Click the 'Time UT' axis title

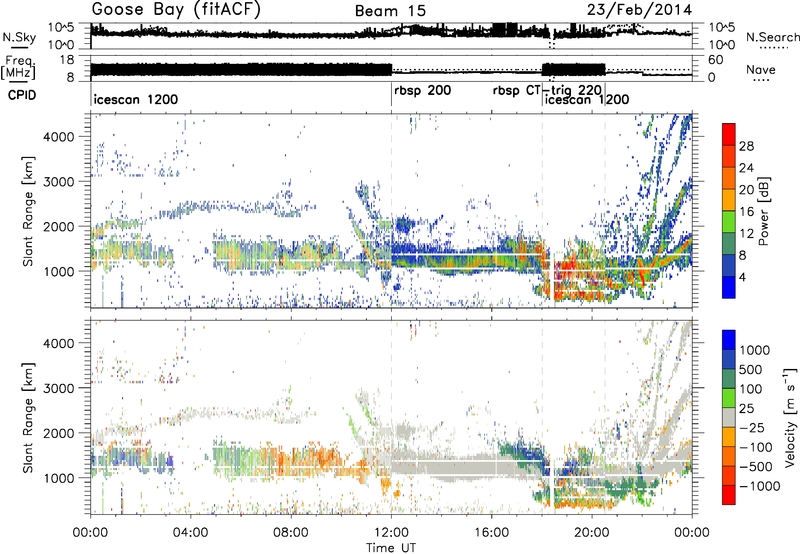pos(391,548)
